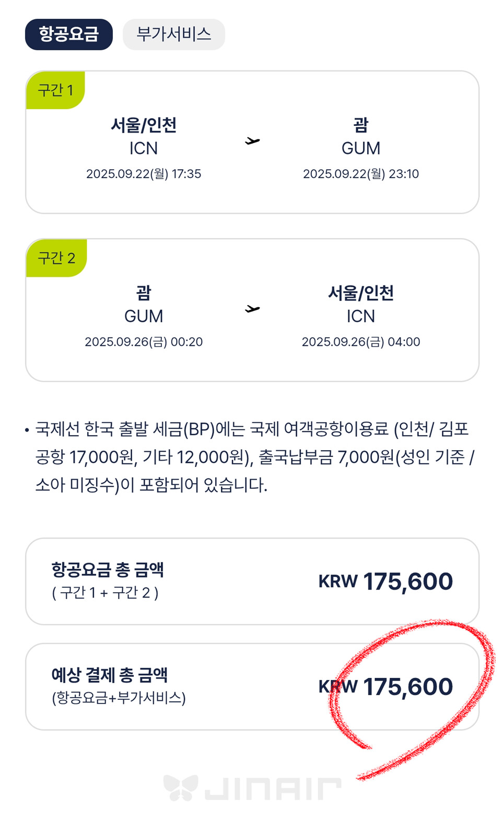Click the 예상 결제 총 금액 label
Screen dimensions: 504x820
click(110, 675)
